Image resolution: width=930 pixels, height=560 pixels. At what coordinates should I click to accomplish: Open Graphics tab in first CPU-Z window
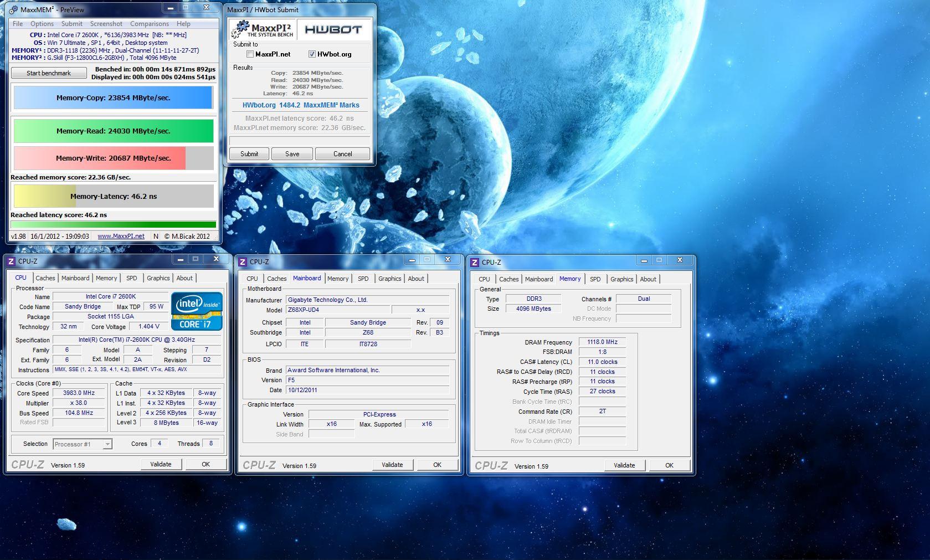[158, 278]
